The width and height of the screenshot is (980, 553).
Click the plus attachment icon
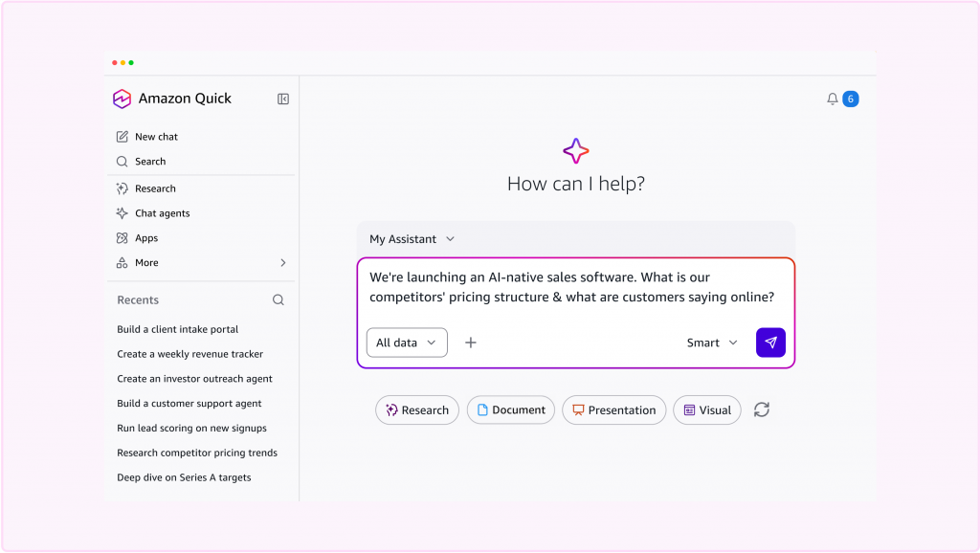pos(471,343)
